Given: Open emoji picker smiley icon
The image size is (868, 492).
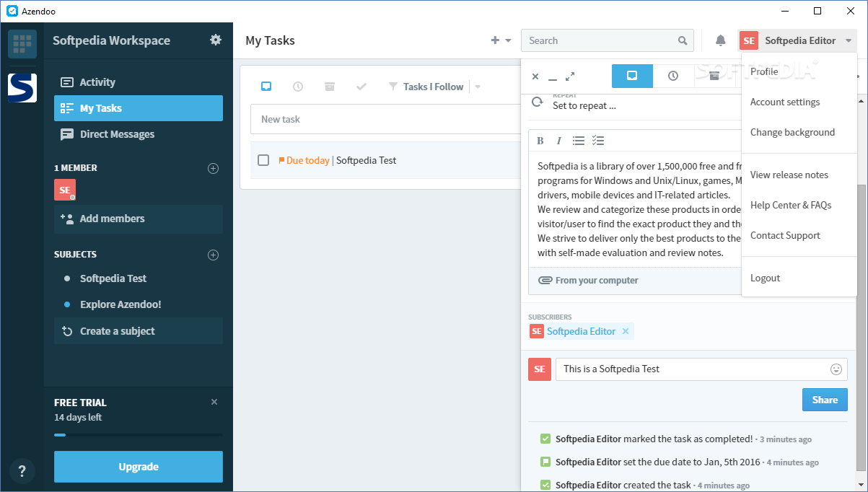Looking at the screenshot, I should [x=836, y=369].
